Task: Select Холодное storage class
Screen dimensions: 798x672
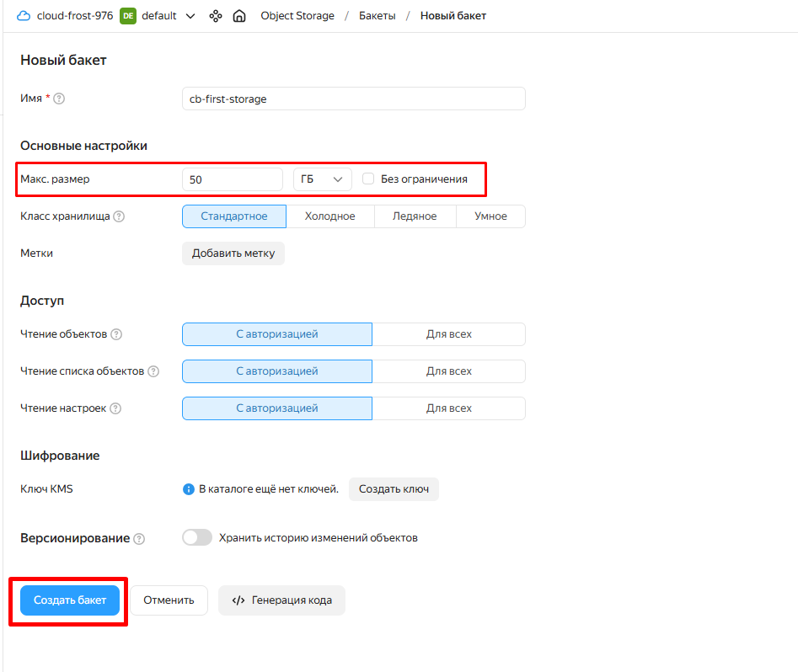Action: click(329, 216)
